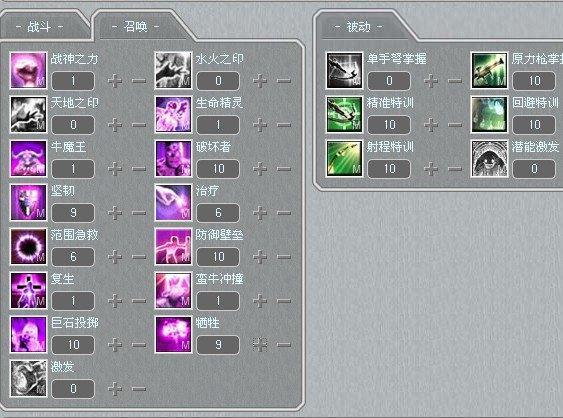Image resolution: width=563 pixels, height=418 pixels.
Task: Open the 召唤 tab
Action: coord(136,27)
